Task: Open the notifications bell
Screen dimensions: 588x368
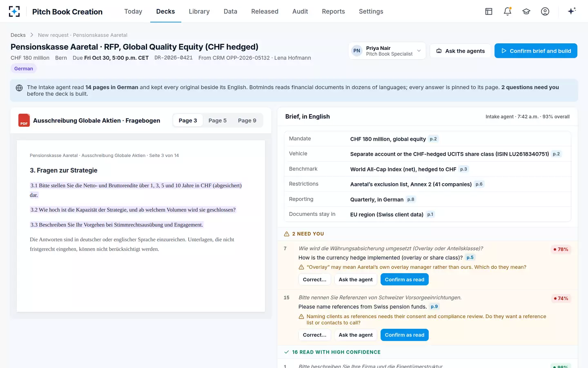Action: click(x=508, y=11)
